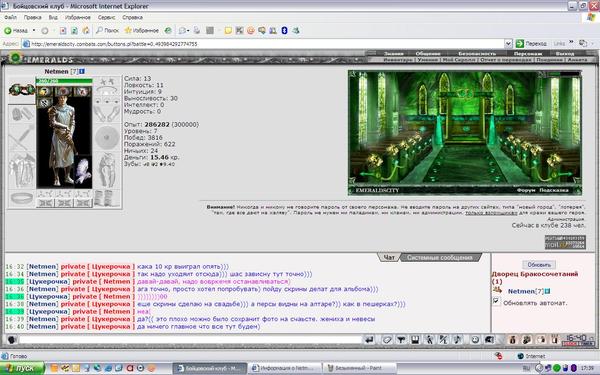Click the green health bar
Viewport: 600px width, 375px height.
click(x=64, y=81)
